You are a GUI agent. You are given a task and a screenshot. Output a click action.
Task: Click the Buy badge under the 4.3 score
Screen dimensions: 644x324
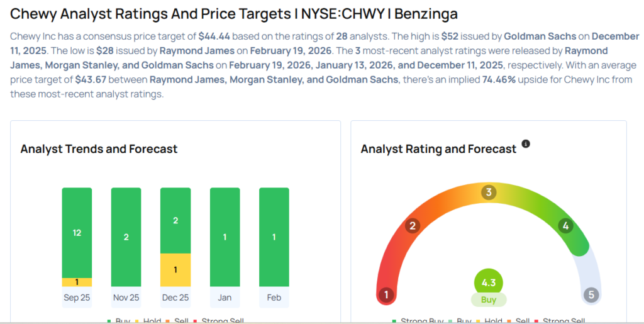point(489,300)
